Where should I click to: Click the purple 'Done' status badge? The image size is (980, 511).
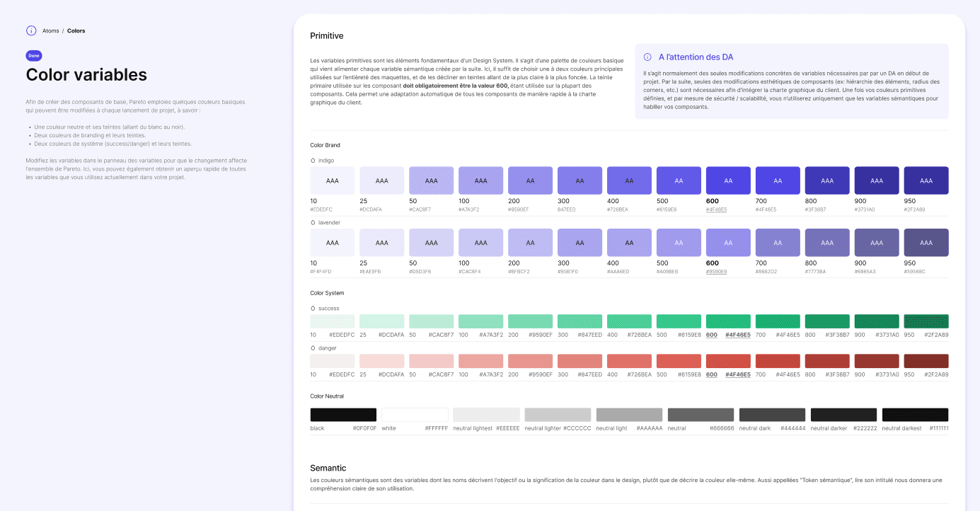click(33, 54)
